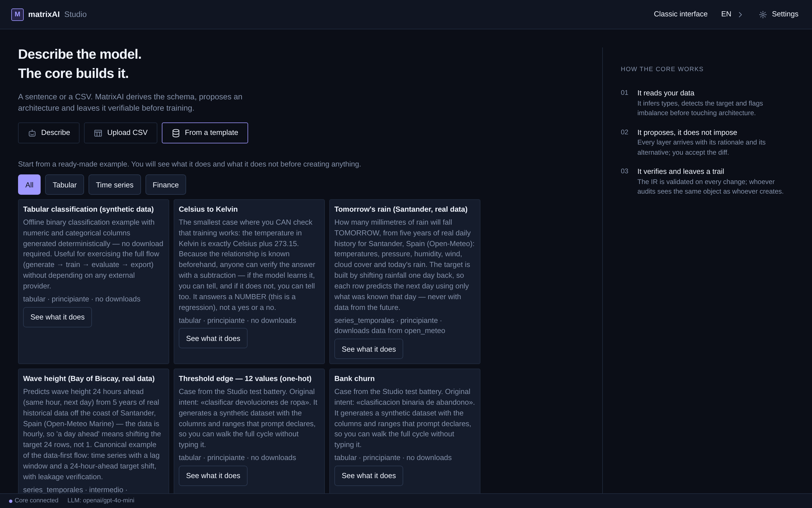
Task: Click the matrixAI M logo icon
Action: (x=17, y=14)
